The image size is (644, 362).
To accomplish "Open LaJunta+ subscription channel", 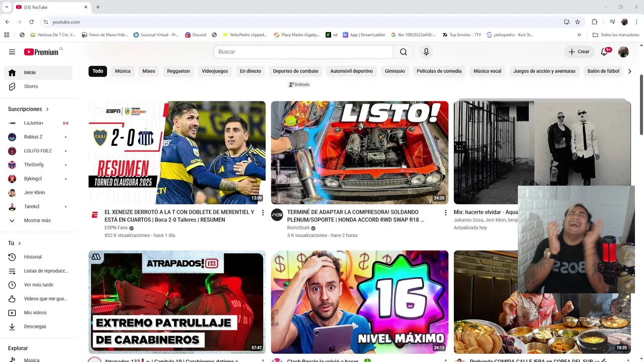I will (38, 123).
